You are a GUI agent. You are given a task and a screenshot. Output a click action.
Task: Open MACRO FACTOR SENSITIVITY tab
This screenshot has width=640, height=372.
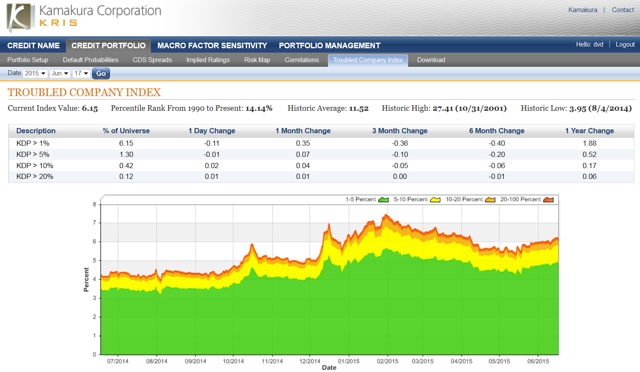point(212,46)
